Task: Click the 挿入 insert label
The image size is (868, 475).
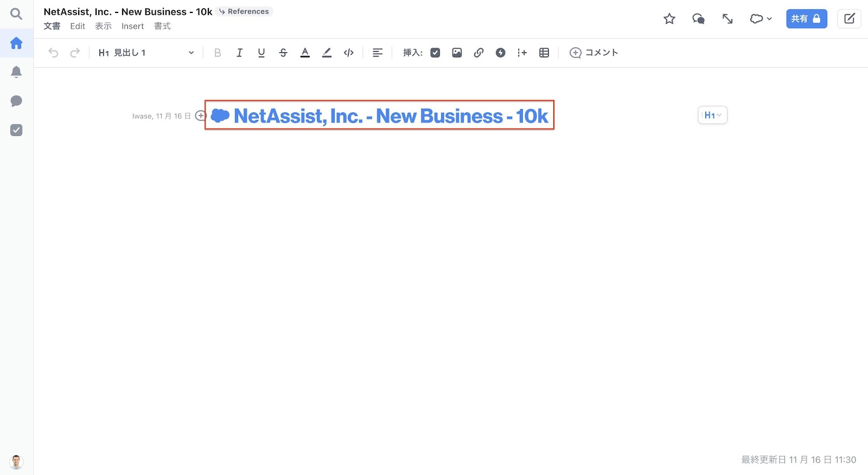Action: 413,53
